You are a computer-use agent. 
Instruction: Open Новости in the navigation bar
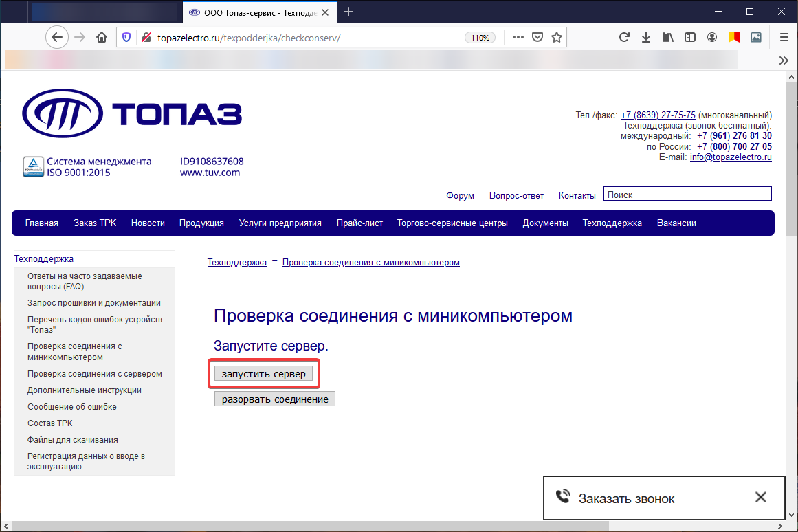(x=148, y=223)
